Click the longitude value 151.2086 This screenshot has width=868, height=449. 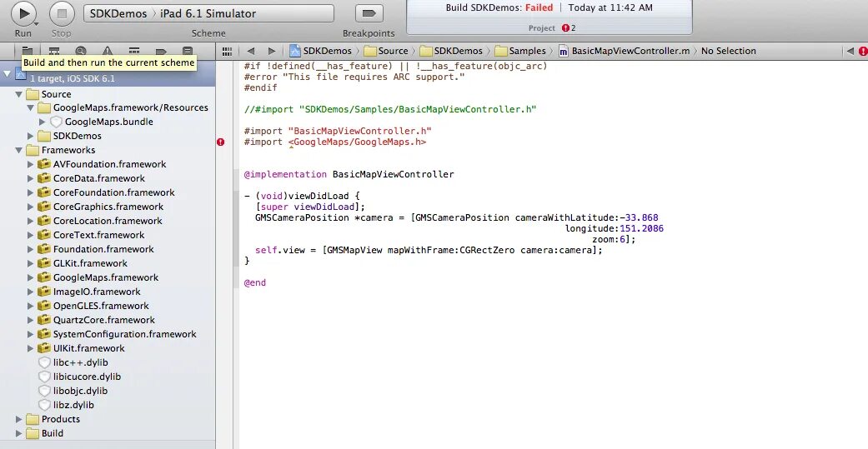(x=641, y=228)
